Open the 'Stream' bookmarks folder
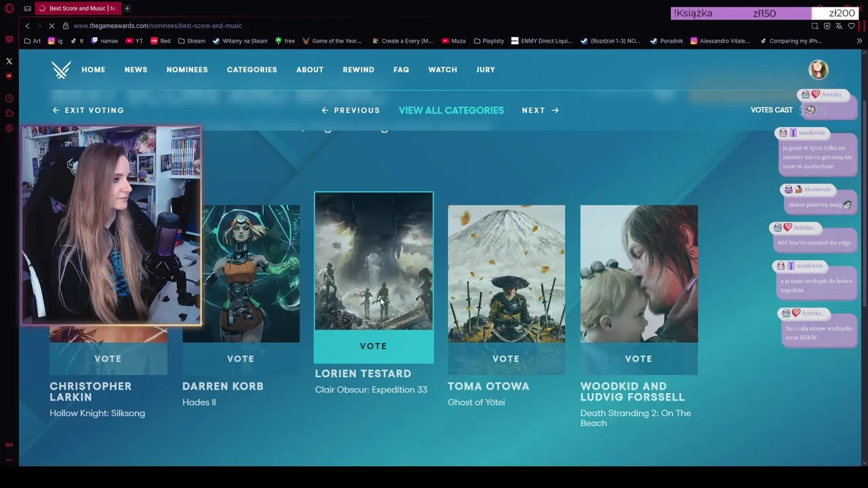This screenshot has width=868, height=488. (x=191, y=41)
